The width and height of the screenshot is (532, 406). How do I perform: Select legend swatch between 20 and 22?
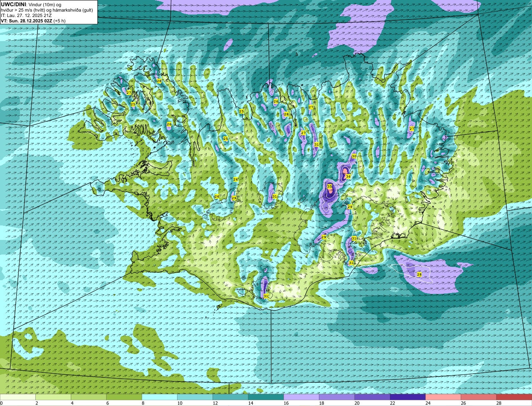point(372,397)
